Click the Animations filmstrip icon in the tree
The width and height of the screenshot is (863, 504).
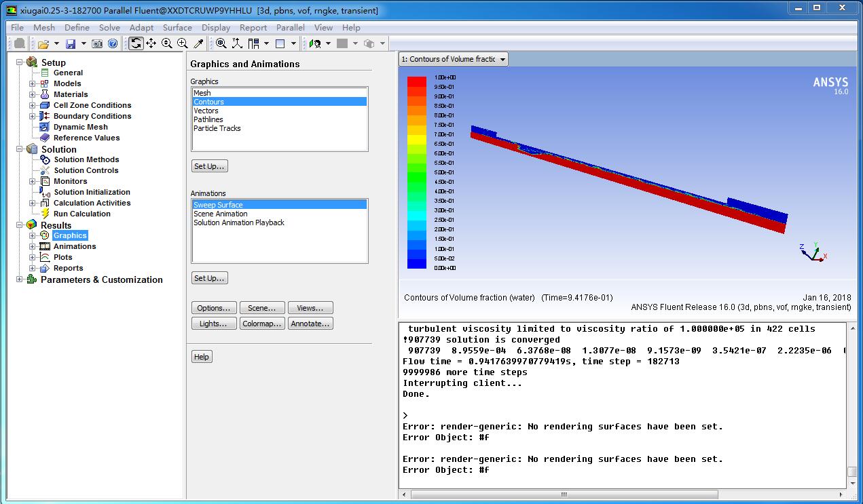(x=45, y=246)
